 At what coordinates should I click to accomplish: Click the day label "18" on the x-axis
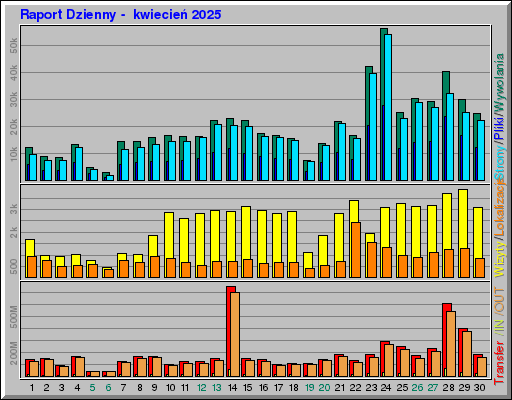[x=294, y=388]
